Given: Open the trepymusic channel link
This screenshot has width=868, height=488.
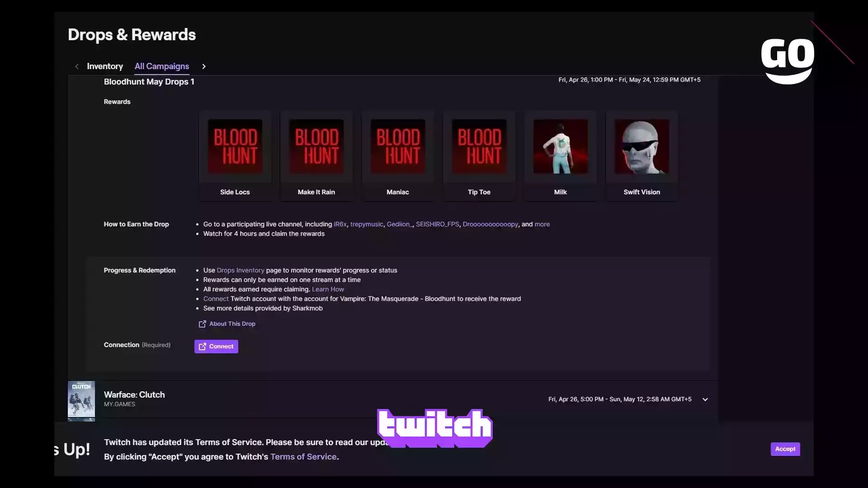Looking at the screenshot, I should coord(367,224).
